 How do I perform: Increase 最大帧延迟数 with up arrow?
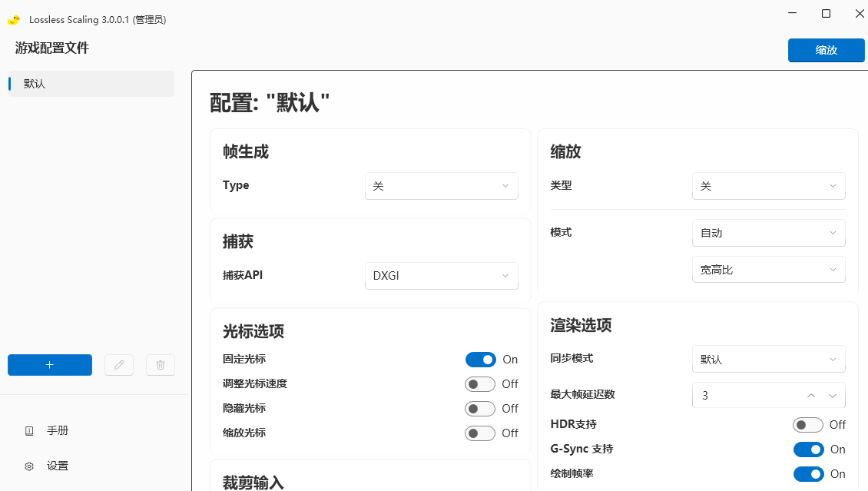(x=811, y=395)
